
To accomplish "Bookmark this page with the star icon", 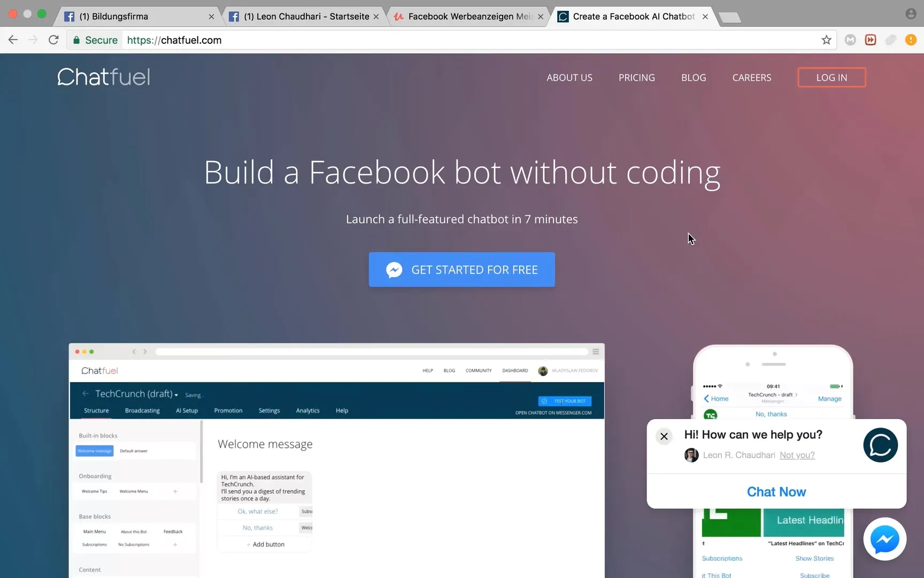I will 826,40.
